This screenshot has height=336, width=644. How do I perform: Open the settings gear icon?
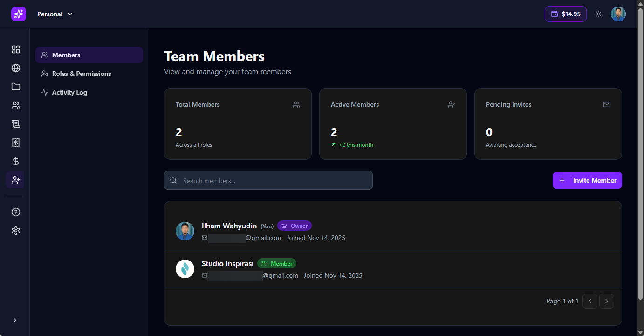point(16,231)
